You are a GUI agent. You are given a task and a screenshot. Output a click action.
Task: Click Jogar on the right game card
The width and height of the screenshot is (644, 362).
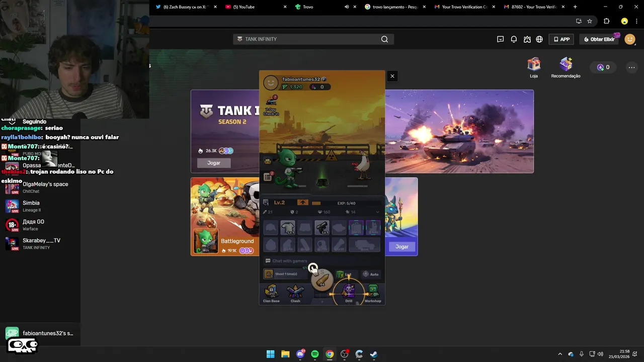[x=402, y=246]
